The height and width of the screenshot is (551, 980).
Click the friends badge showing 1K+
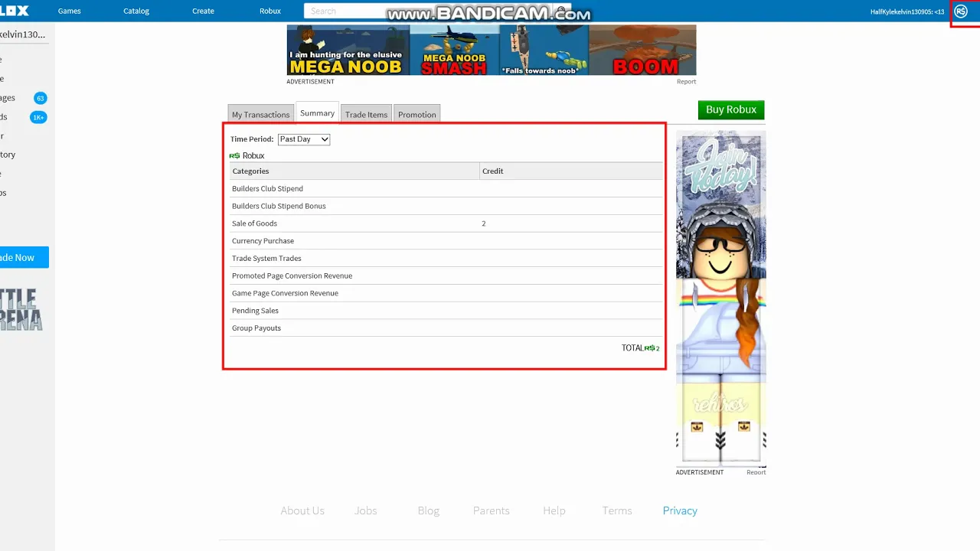(38, 117)
